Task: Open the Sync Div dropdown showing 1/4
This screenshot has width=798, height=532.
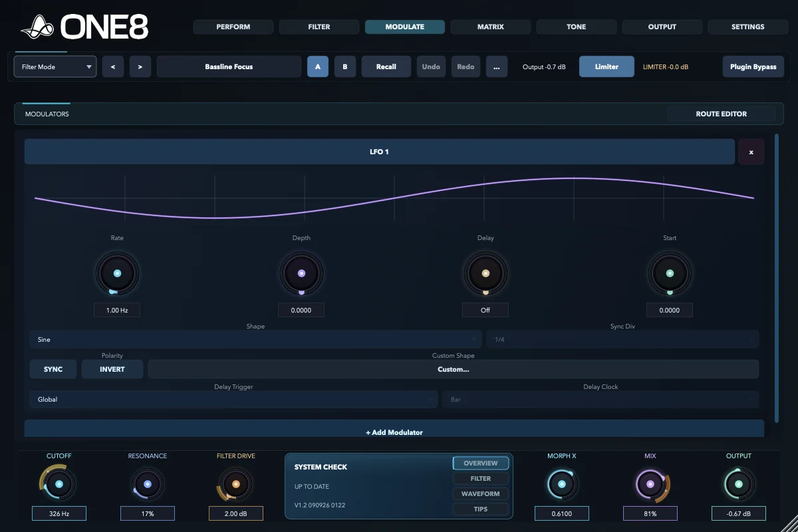Action: pos(622,339)
